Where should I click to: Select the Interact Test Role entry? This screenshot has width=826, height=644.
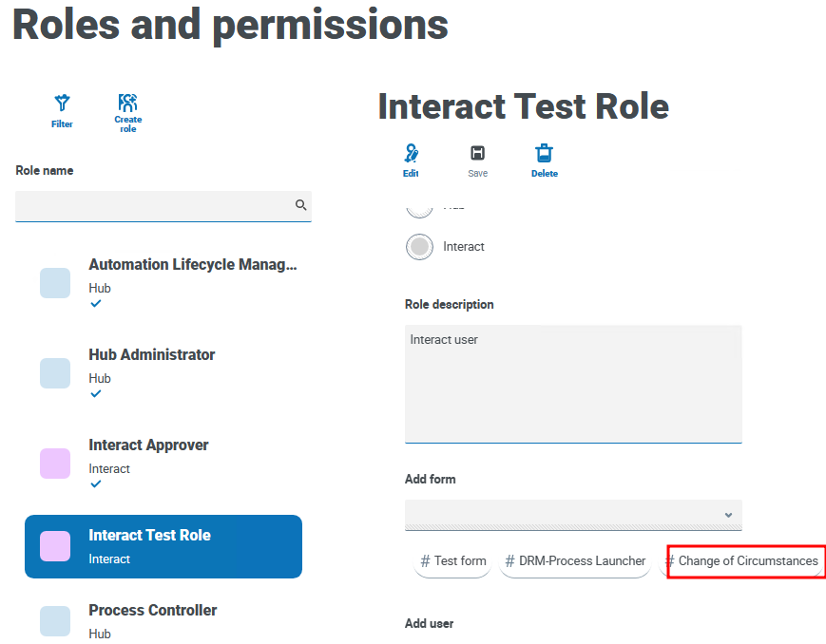(163, 546)
